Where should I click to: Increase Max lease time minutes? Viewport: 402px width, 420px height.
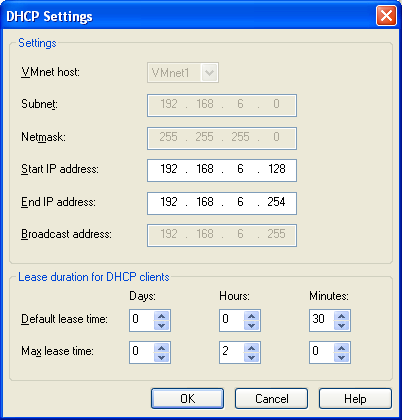(x=342, y=348)
